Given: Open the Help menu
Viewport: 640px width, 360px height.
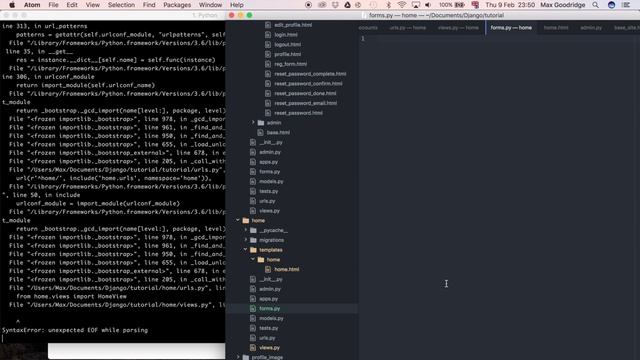Looking at the screenshot, I should 237,5.
